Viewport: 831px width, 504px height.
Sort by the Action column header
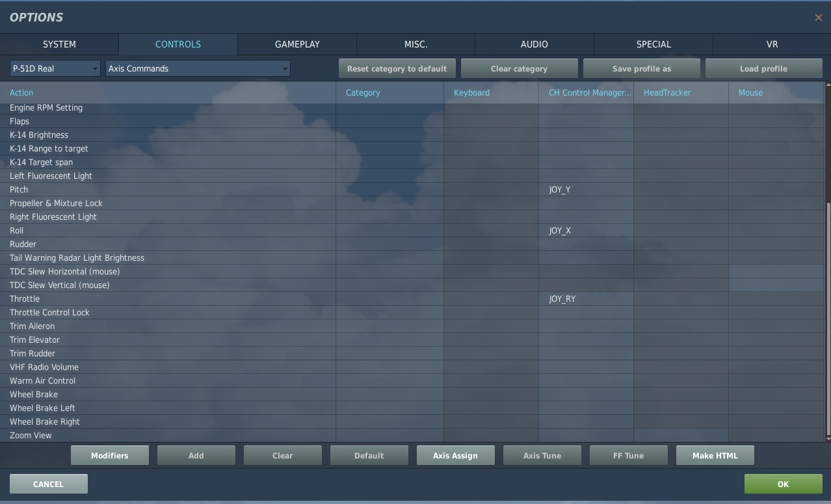(x=168, y=92)
